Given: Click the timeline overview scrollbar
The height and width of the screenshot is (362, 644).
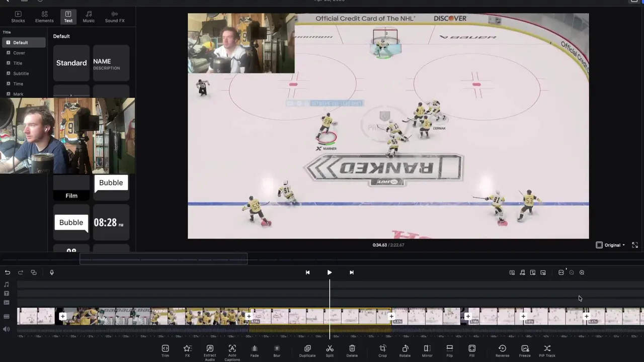Looking at the screenshot, I should pos(164,259).
